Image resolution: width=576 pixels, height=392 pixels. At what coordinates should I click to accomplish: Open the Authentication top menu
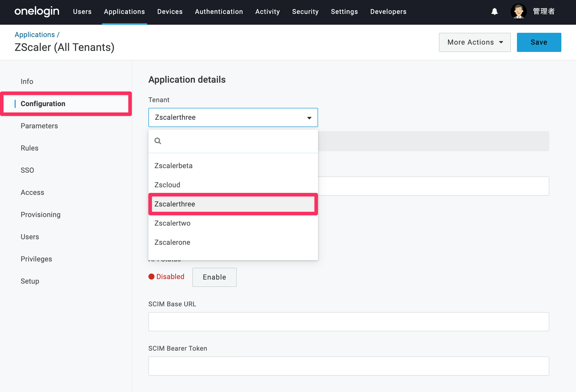click(x=219, y=12)
